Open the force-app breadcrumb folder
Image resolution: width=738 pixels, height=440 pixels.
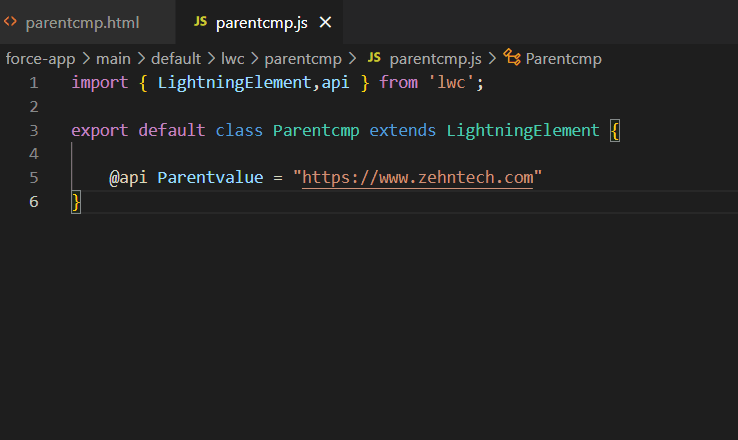click(38, 58)
